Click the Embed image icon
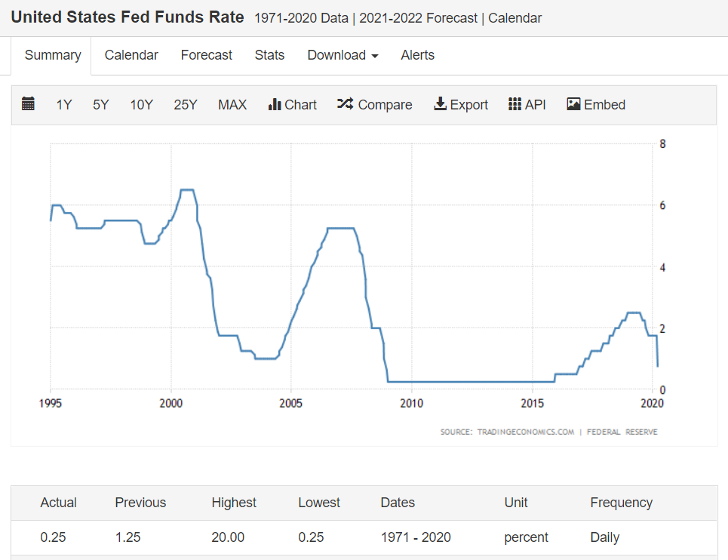 point(574,104)
